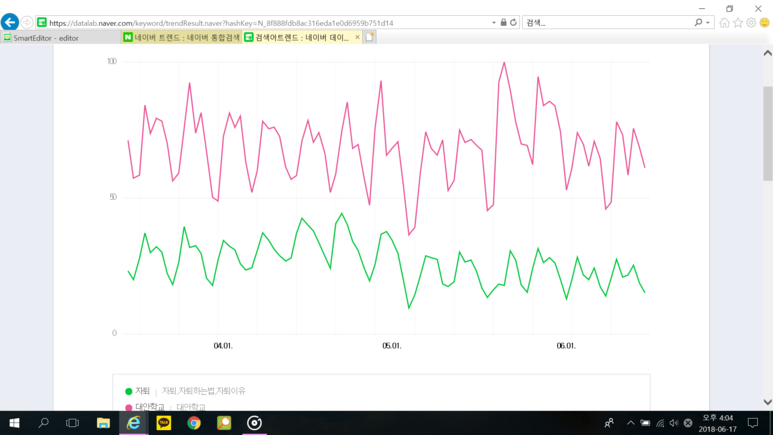Open KakaoTalk from the taskbar
The width and height of the screenshot is (773, 435).
164,423
